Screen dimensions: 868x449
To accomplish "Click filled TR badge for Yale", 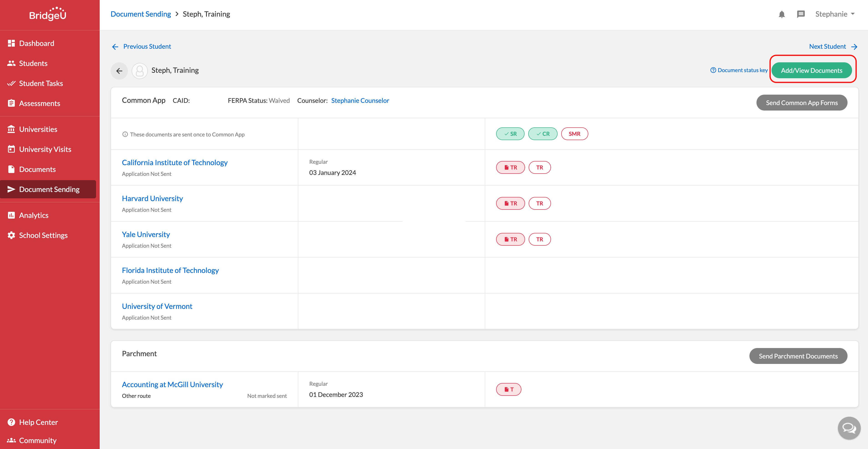I will click(x=510, y=240).
